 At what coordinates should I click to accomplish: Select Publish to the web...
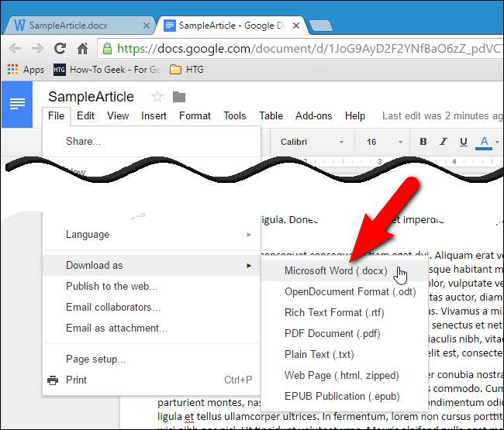pos(151,286)
